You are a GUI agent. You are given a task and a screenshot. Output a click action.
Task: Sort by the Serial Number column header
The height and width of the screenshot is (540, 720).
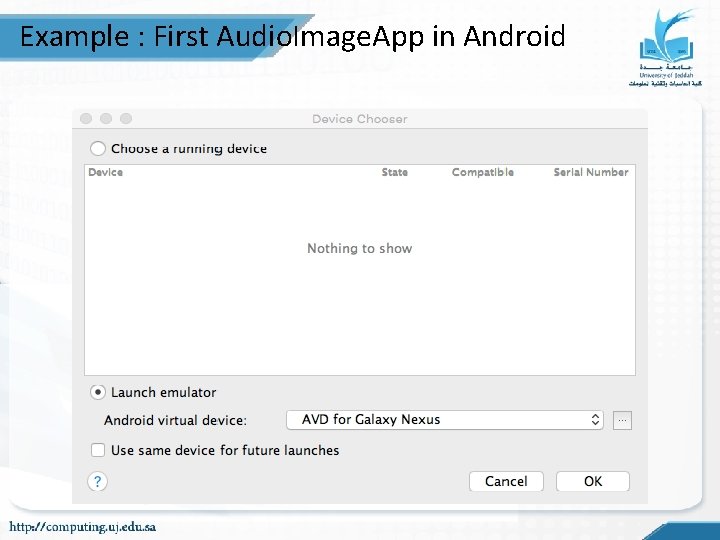coord(591,172)
